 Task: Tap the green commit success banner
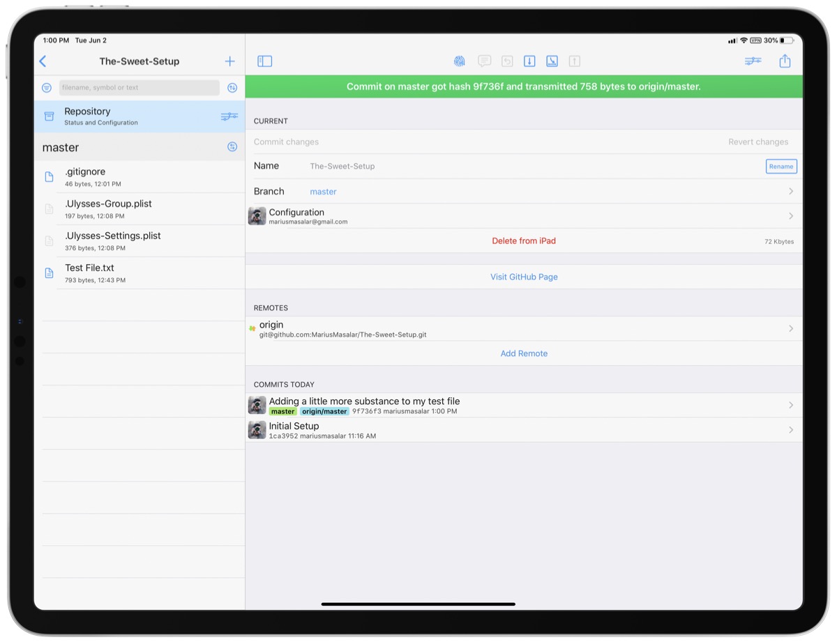(x=524, y=86)
